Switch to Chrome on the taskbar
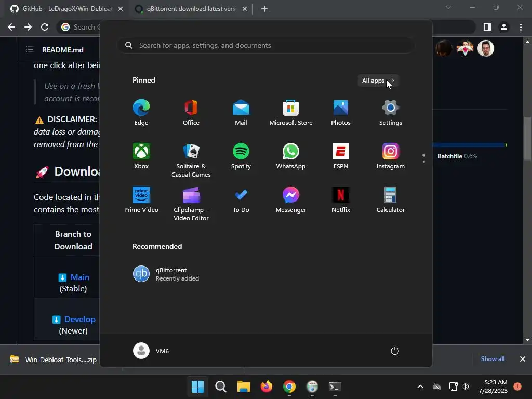 pyautogui.click(x=289, y=387)
